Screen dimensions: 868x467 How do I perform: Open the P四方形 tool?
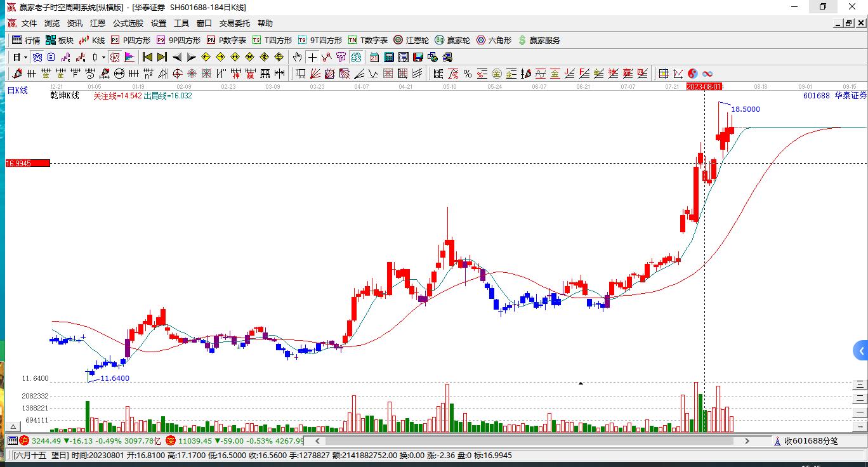click(131, 40)
